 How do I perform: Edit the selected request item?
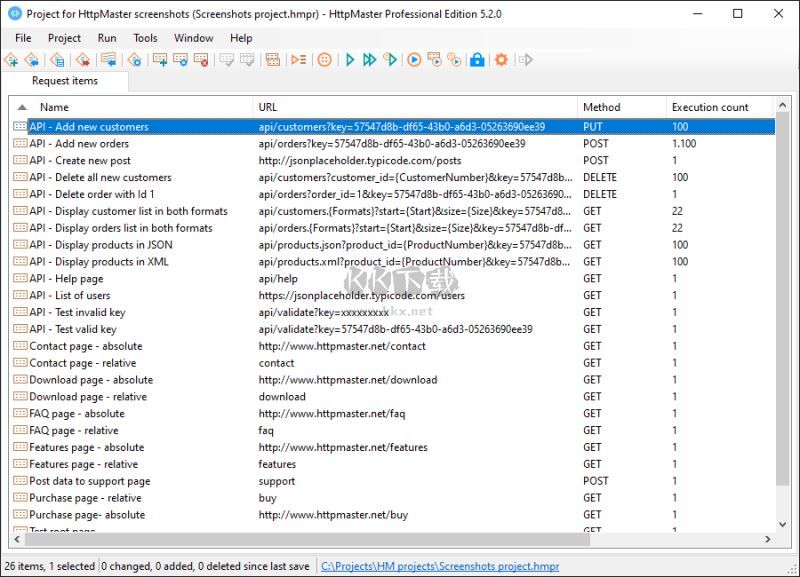point(183,59)
